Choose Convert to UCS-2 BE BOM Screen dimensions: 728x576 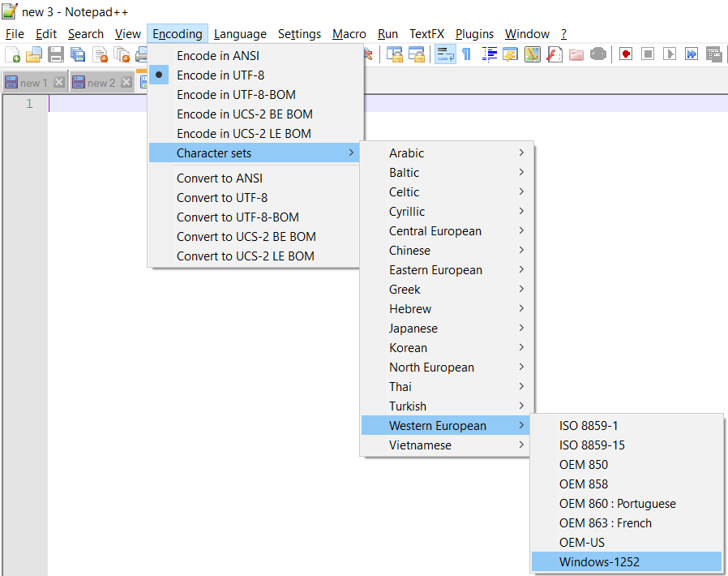255,237
